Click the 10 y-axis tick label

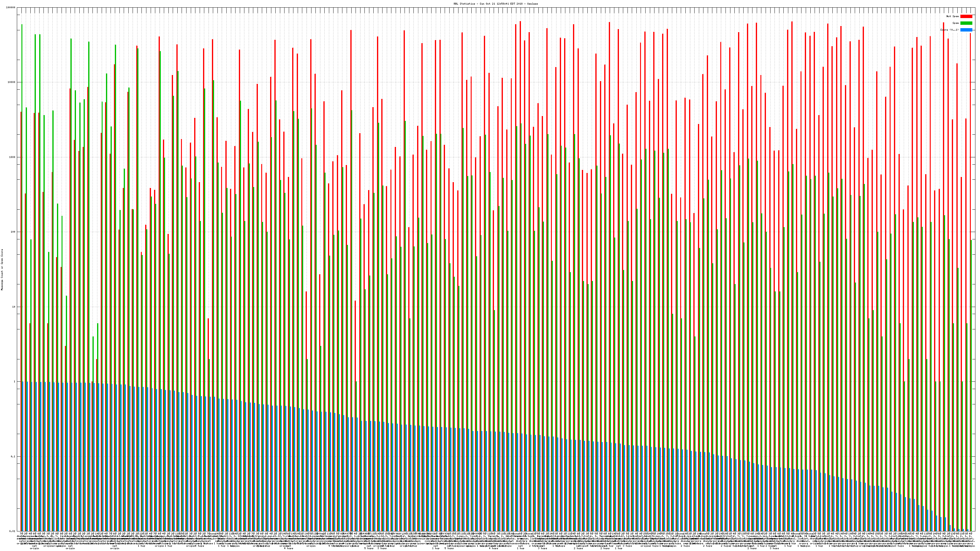(x=14, y=307)
